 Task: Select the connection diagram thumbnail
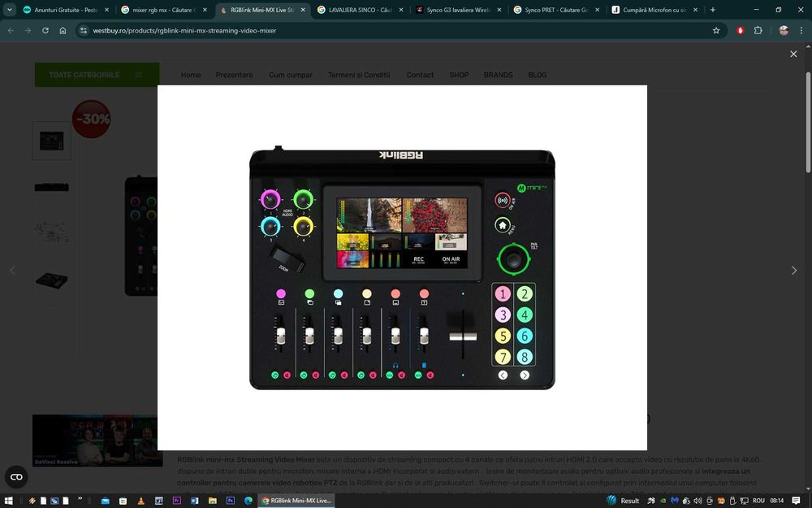coord(52,233)
